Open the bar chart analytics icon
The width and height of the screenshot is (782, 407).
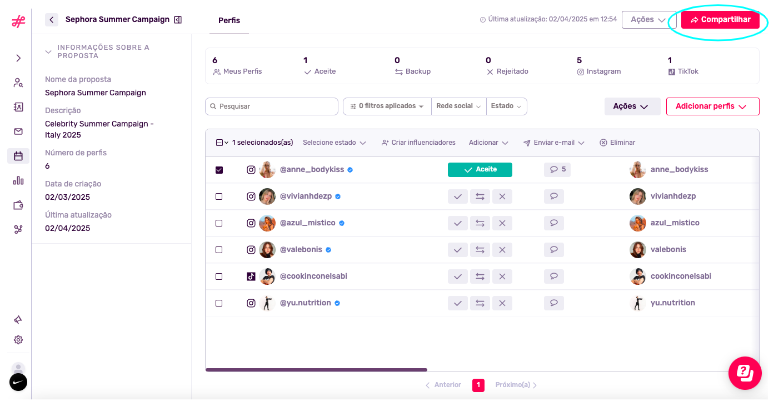(x=18, y=181)
